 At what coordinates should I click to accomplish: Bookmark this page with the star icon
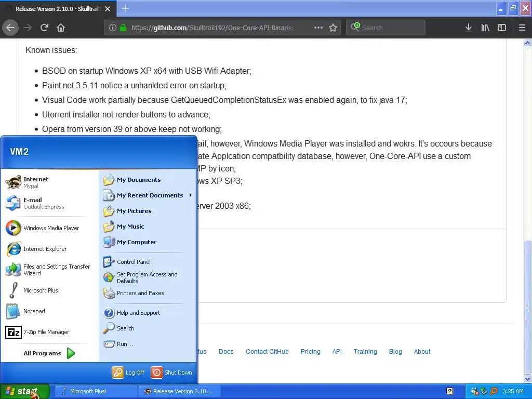point(333,28)
